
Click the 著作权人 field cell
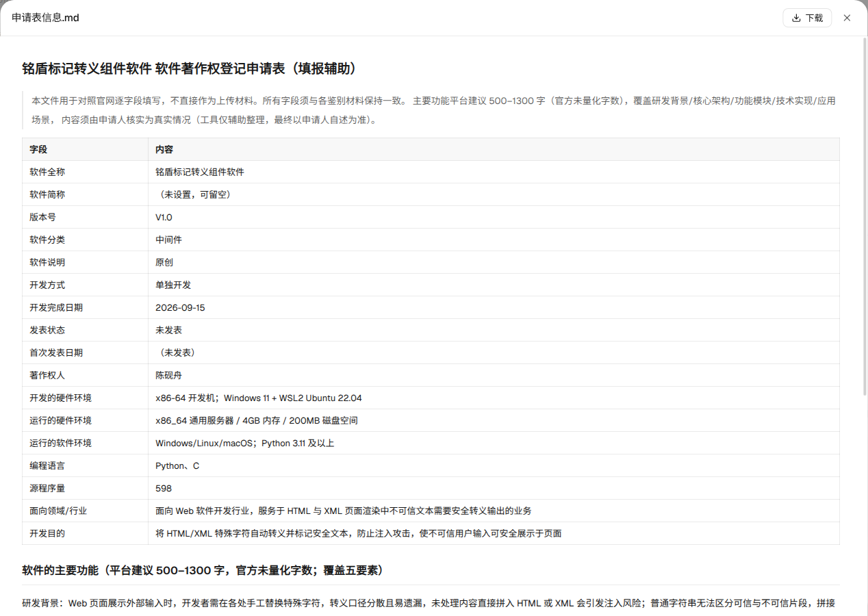pyautogui.click(x=85, y=375)
